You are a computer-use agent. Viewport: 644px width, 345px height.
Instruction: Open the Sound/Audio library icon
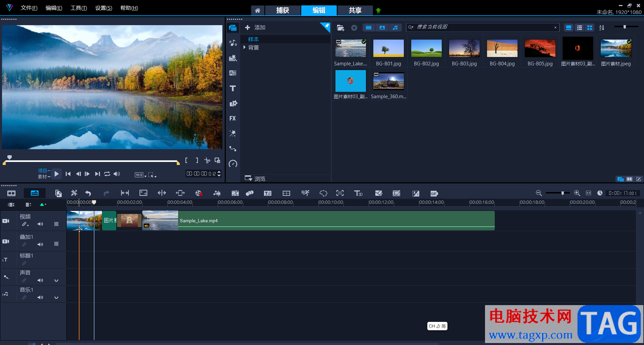coord(233,43)
